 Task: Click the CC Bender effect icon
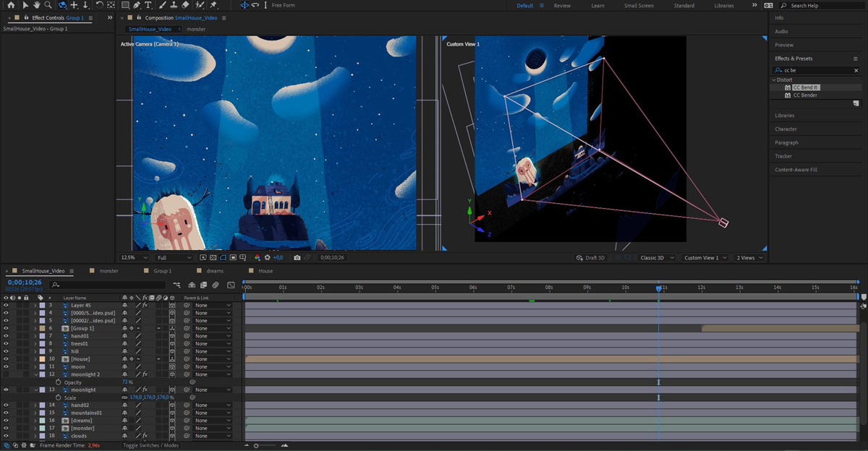[788, 95]
